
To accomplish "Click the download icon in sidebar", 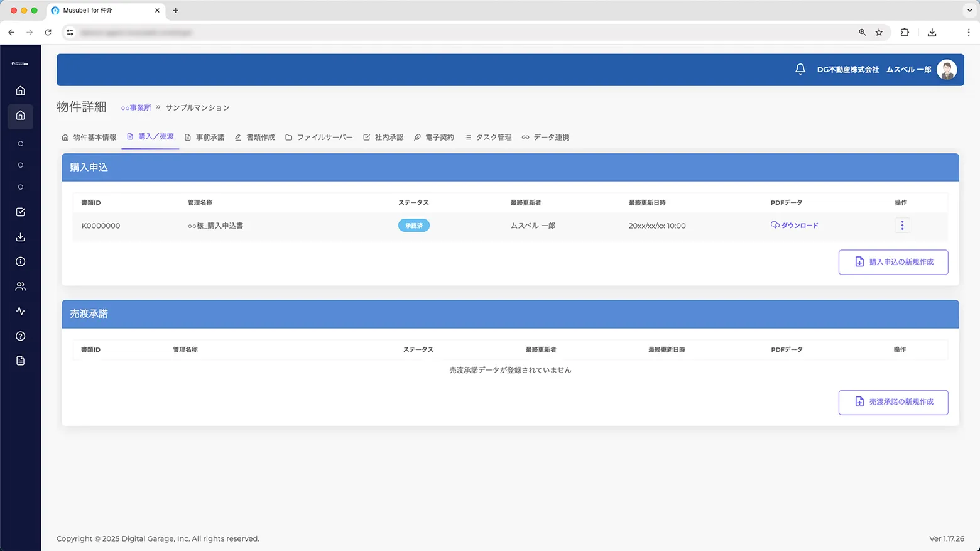I will (x=20, y=237).
